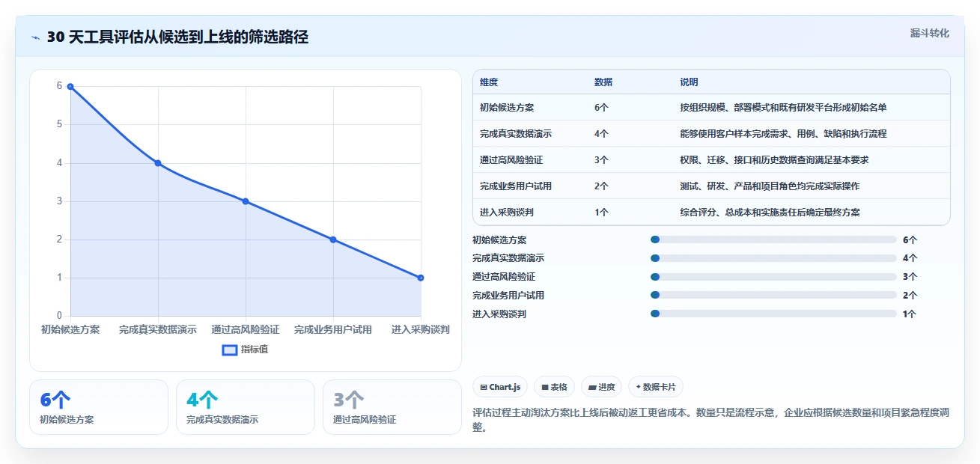
Task: Click x-axis label 完成业务用户试用
Action: click(x=333, y=329)
